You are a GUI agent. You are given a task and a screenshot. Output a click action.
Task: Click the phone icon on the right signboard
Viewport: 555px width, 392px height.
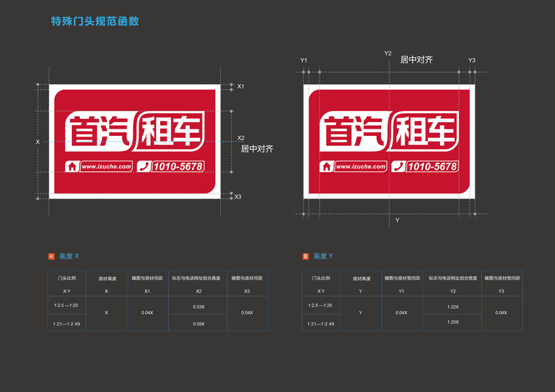[399, 167]
